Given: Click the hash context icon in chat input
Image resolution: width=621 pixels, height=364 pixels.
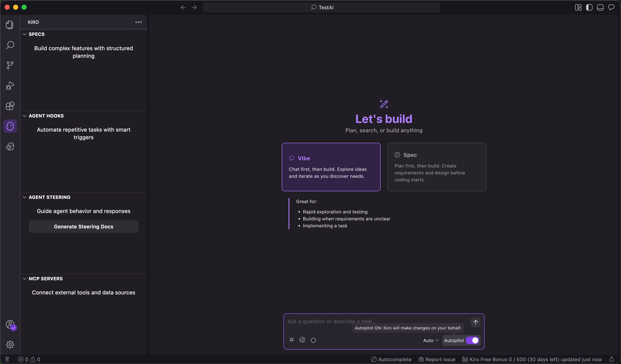Looking at the screenshot, I should (291, 340).
